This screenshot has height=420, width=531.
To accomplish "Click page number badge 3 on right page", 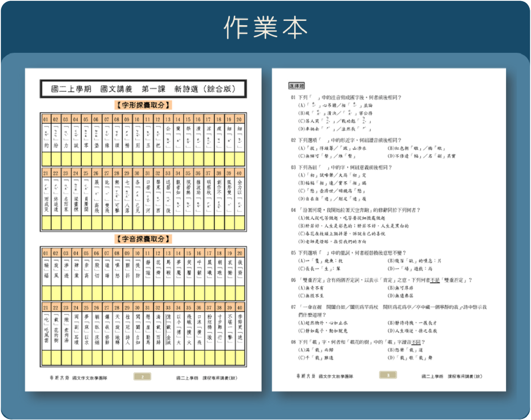I will click(388, 375).
